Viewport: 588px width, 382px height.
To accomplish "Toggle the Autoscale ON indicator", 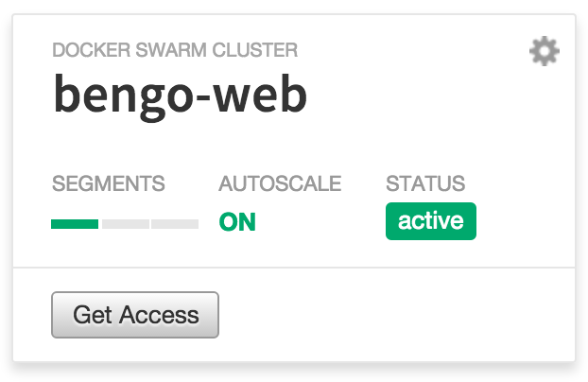I will pos(237,222).
